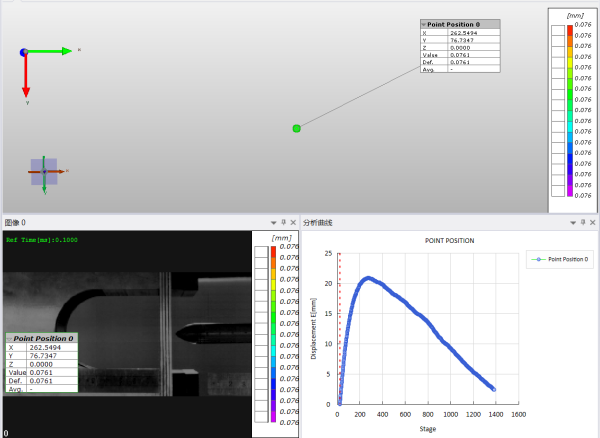Click Def. cell 0.0761 in image panel table
The image size is (600, 438).
pos(52,381)
